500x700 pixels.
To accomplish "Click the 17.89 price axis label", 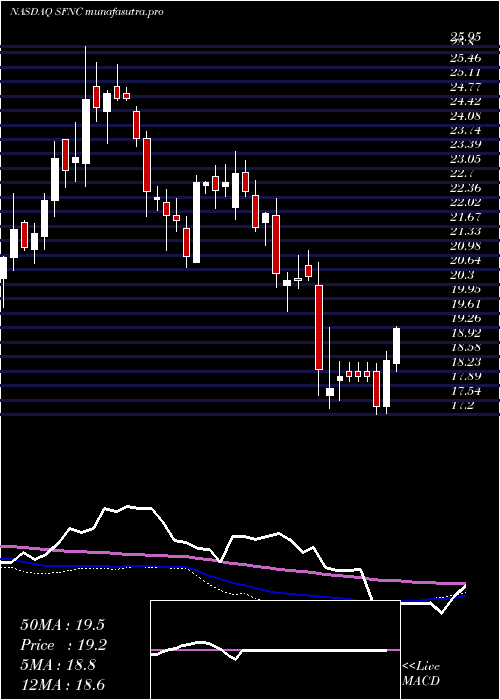I will 466,376.
